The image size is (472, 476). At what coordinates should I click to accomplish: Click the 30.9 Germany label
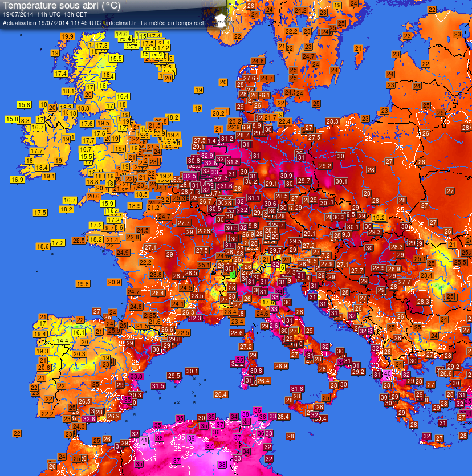click(x=286, y=176)
